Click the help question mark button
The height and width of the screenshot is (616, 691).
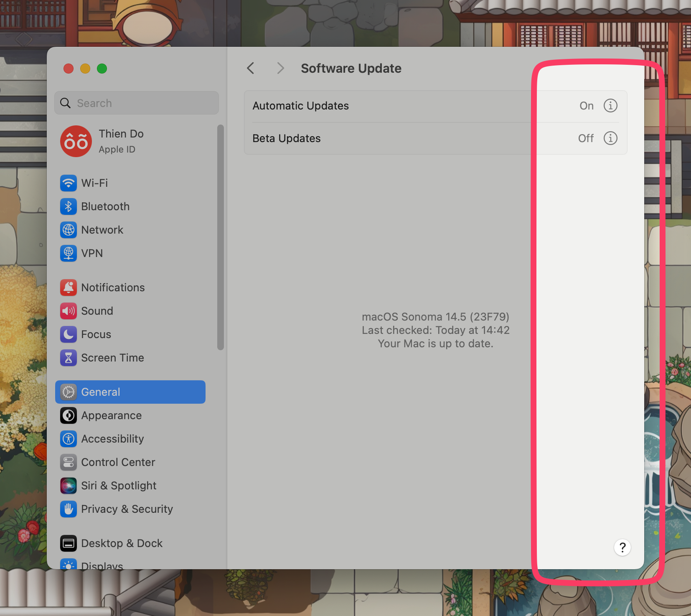coord(622,547)
